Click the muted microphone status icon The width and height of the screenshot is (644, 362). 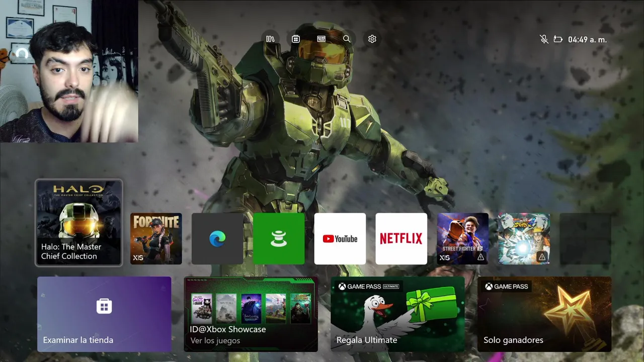tap(544, 39)
